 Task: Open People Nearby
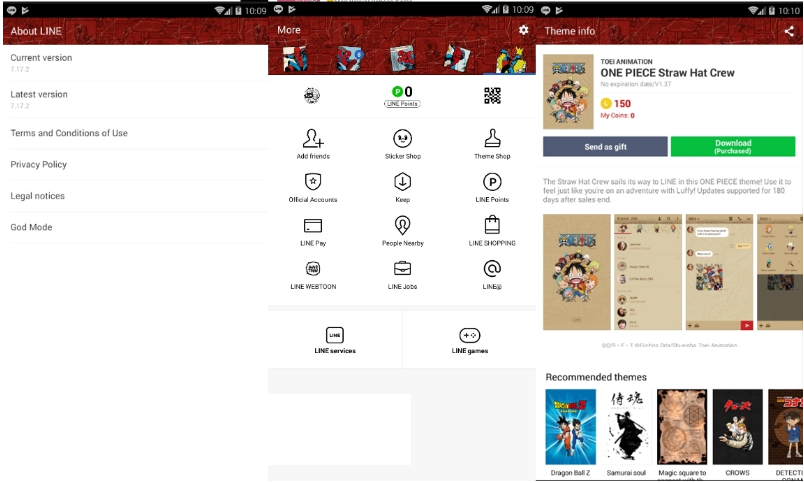coord(403,231)
